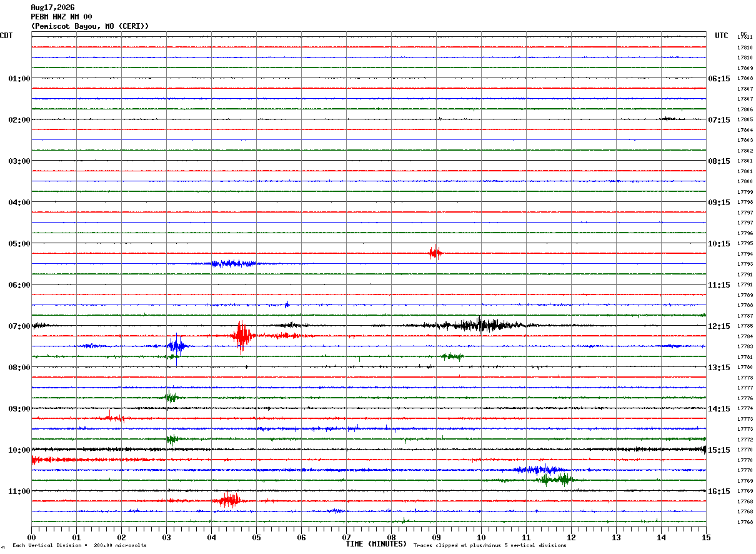The width and height of the screenshot is (756, 554).
Task: Click the big red spike below 07:00 trace
Action: click(x=242, y=336)
